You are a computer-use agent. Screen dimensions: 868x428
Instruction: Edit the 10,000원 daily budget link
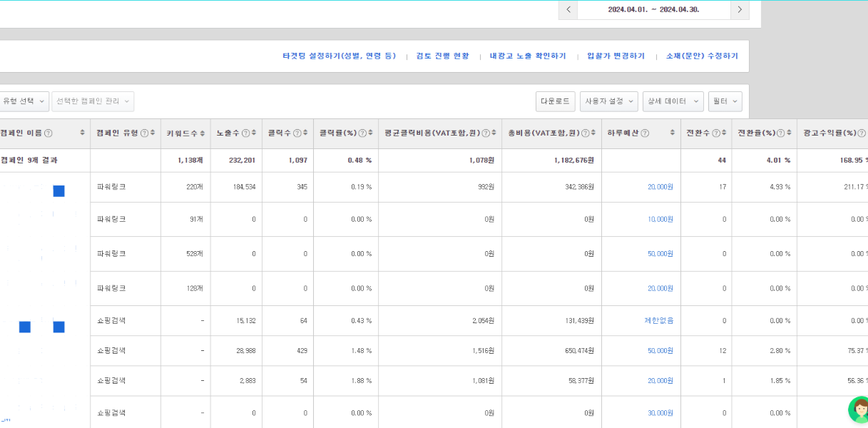660,219
